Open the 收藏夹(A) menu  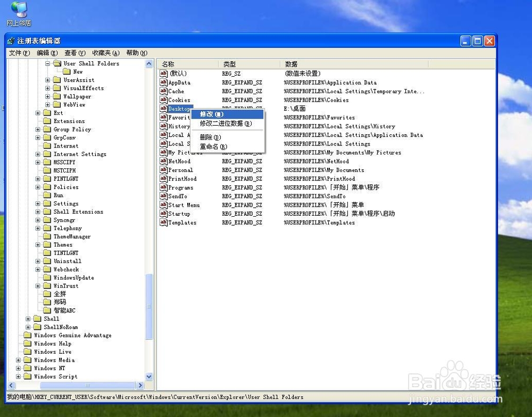coord(106,53)
